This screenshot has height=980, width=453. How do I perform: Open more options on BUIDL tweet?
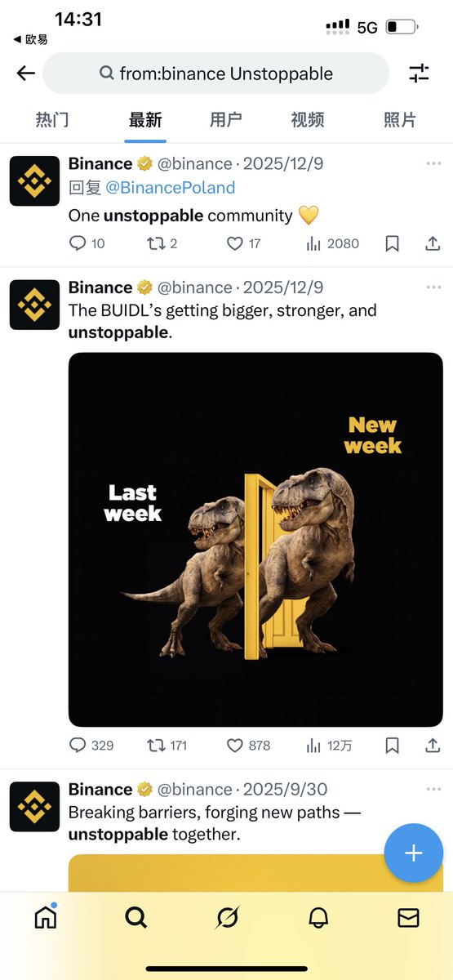click(433, 287)
